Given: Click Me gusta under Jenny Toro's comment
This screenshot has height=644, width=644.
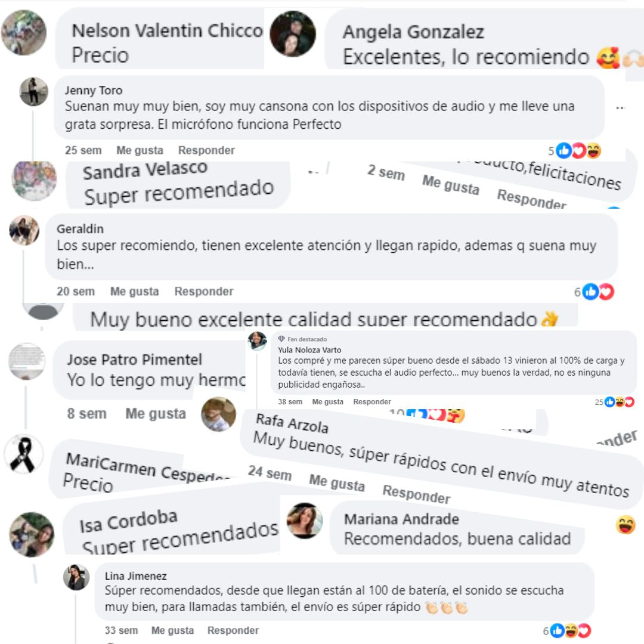Looking at the screenshot, I should pos(140,150).
